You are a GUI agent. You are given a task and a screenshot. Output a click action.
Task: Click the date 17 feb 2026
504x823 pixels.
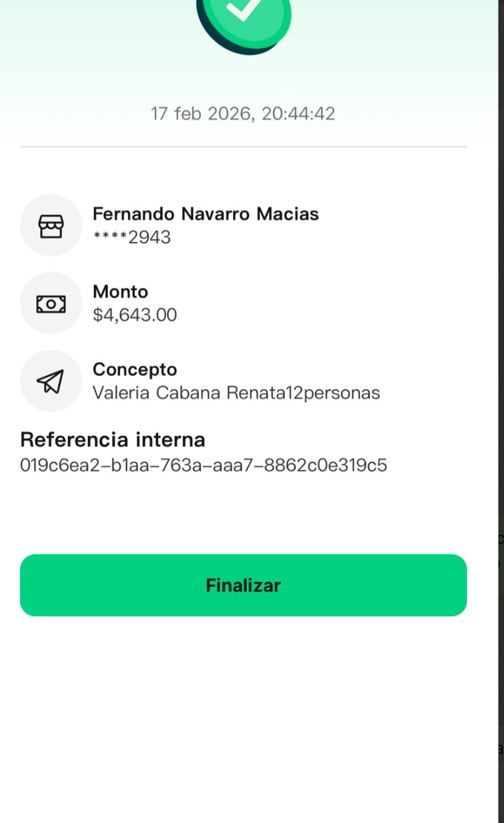(x=201, y=114)
